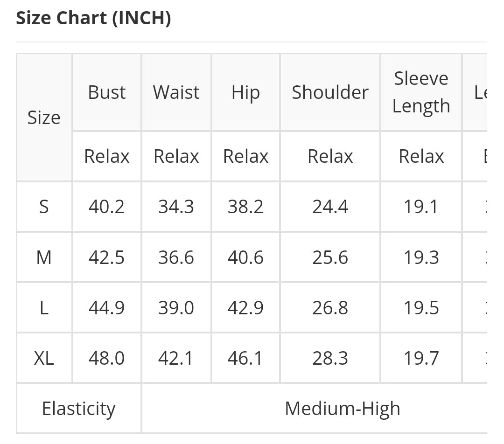Select the M size row label

tap(44, 257)
